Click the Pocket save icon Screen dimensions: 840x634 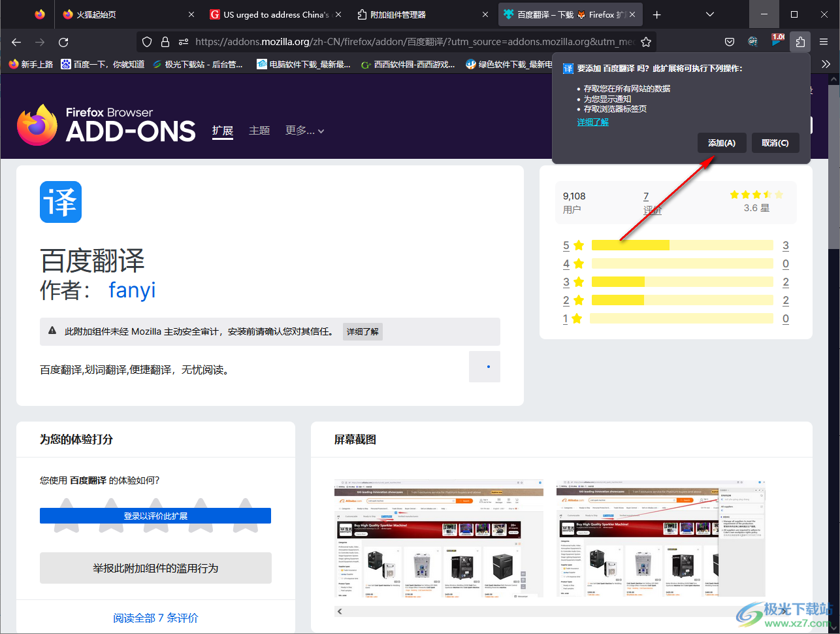pyautogui.click(x=730, y=42)
